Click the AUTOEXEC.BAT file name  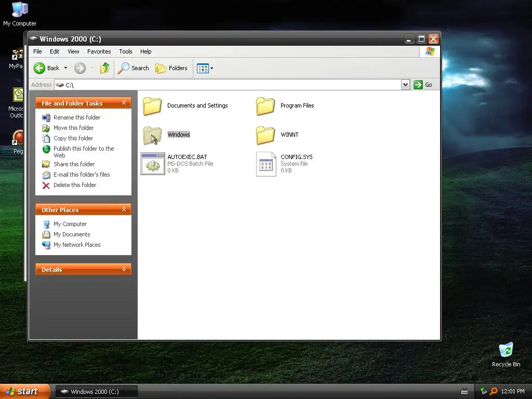click(187, 157)
